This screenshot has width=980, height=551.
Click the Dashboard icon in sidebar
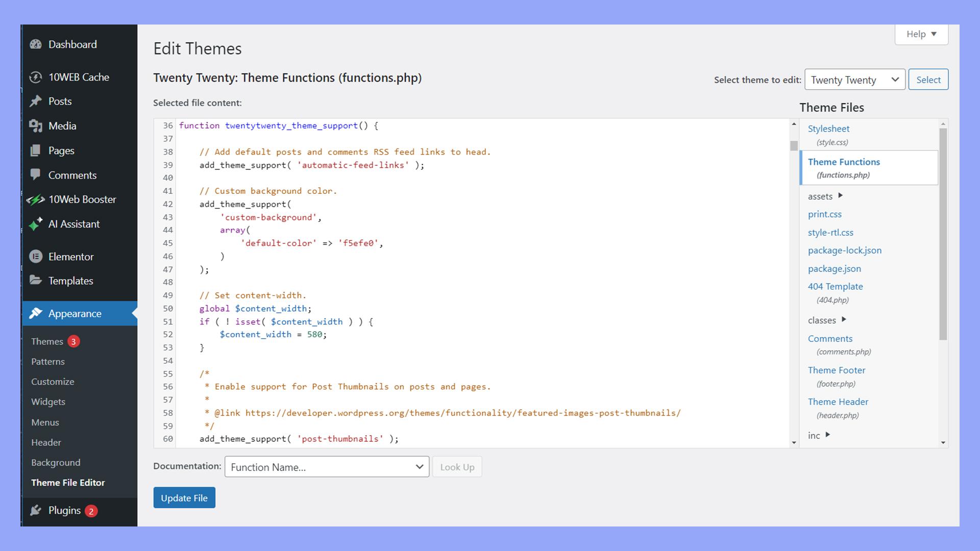36,44
